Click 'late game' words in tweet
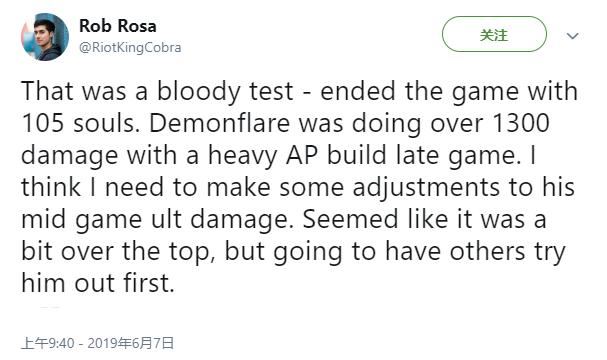This screenshot has width=607, height=360. click(459, 155)
